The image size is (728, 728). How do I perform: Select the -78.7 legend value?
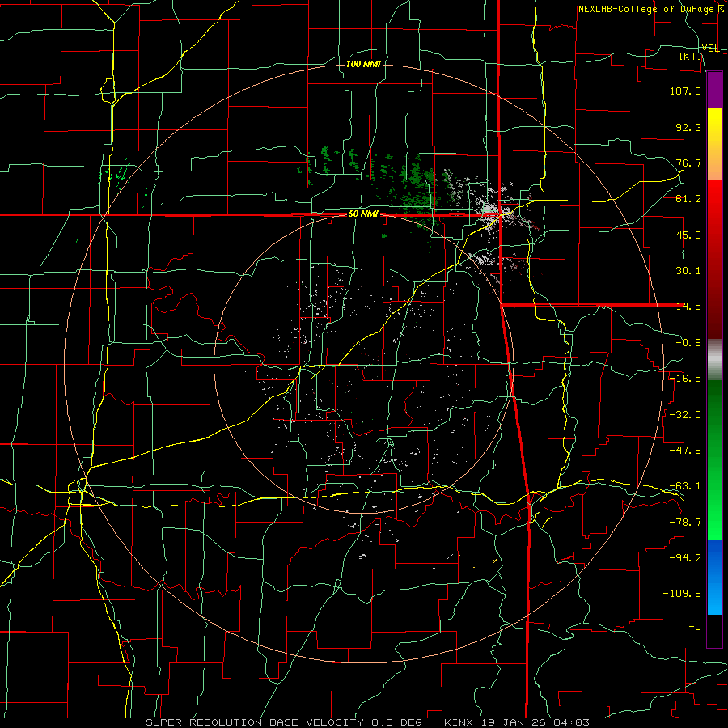pyautogui.click(x=685, y=523)
